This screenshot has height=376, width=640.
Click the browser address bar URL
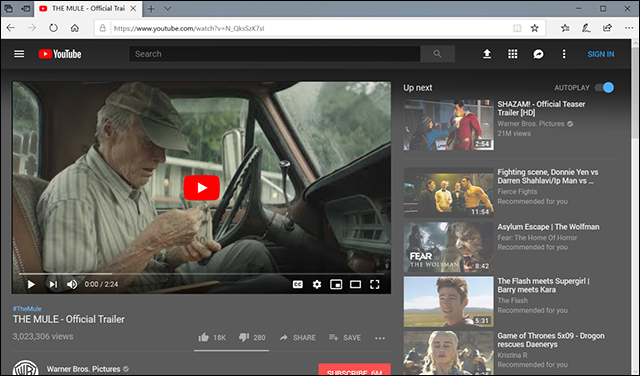[189, 28]
